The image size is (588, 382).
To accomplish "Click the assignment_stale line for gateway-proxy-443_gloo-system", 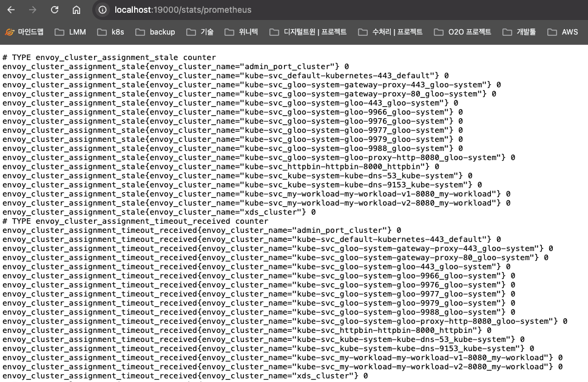I will (x=252, y=85).
